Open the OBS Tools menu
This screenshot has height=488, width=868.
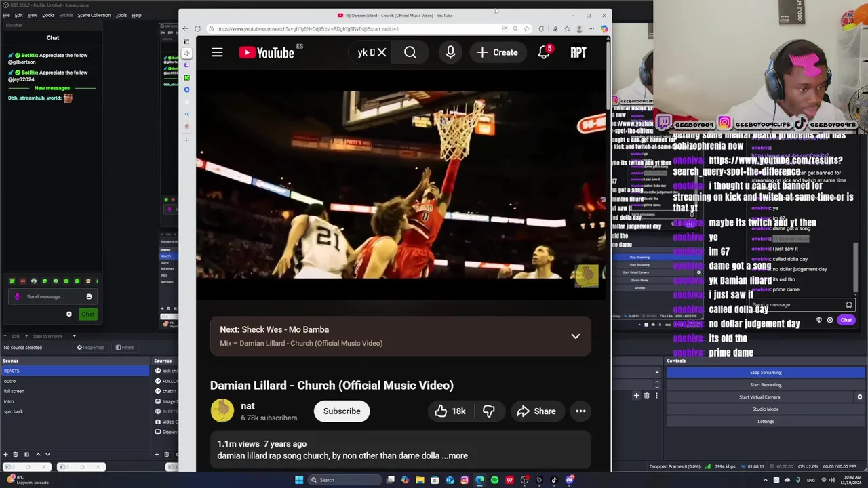(x=121, y=15)
